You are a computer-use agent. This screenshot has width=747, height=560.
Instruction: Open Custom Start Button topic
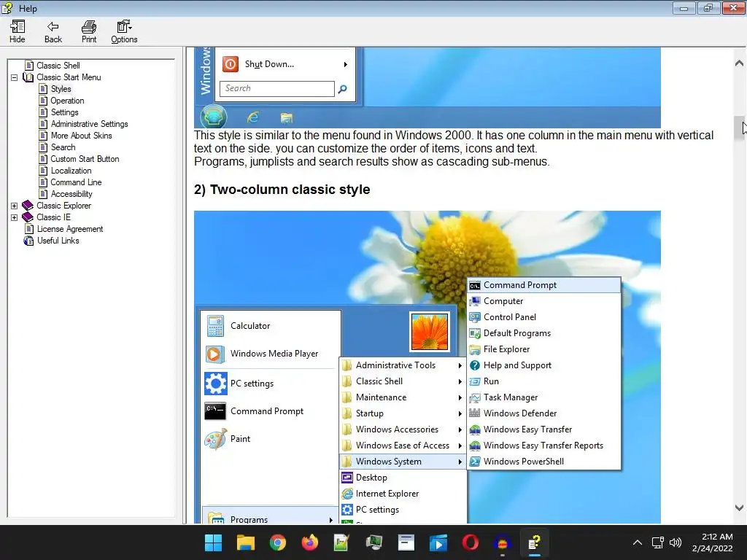click(x=85, y=158)
